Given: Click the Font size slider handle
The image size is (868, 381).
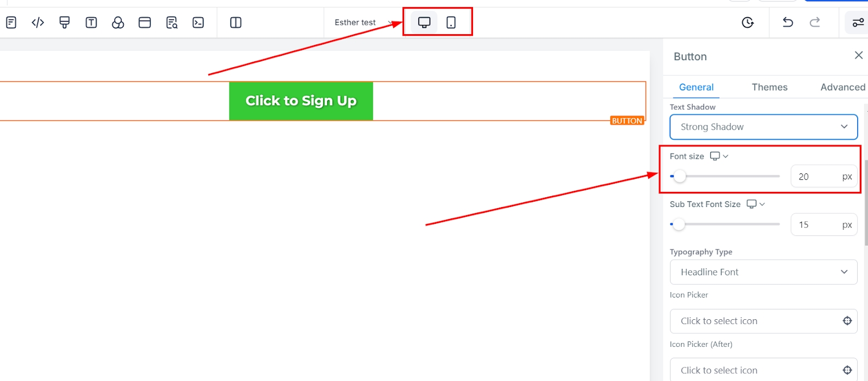Looking at the screenshot, I should pyautogui.click(x=679, y=176).
